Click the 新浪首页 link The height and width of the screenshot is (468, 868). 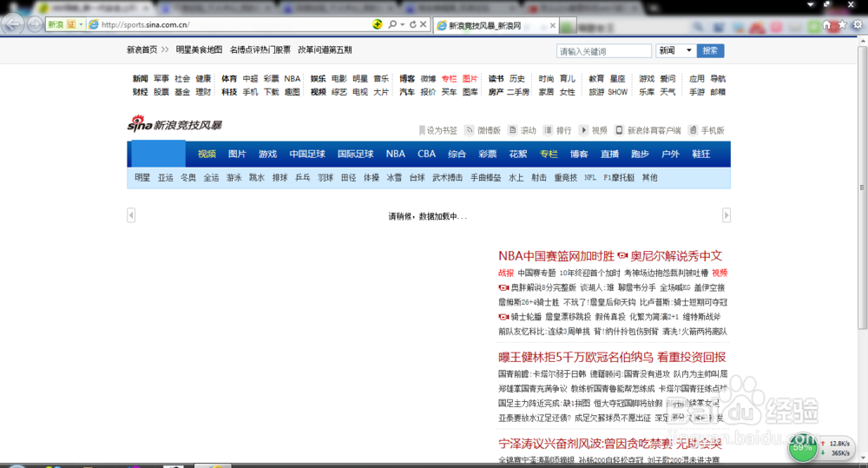point(141,49)
